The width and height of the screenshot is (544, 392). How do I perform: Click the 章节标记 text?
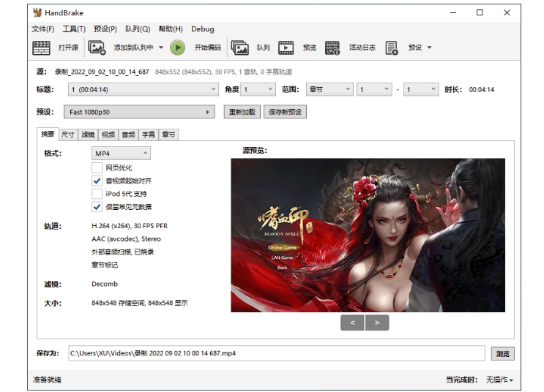(x=105, y=265)
